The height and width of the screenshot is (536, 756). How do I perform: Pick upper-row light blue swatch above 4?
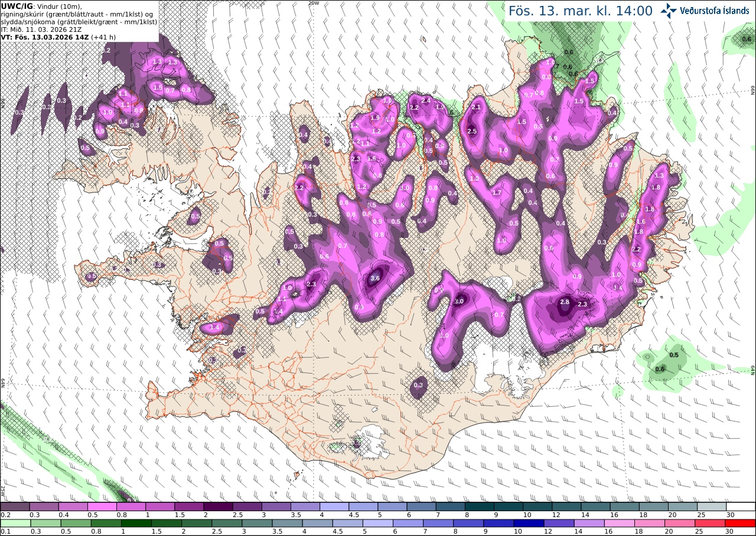pos(334,506)
